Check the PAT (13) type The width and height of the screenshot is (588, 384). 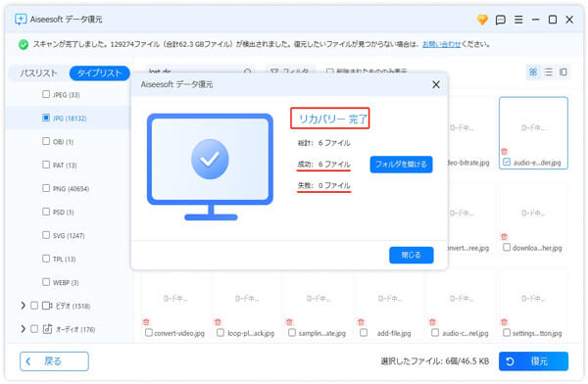pyautogui.click(x=46, y=165)
